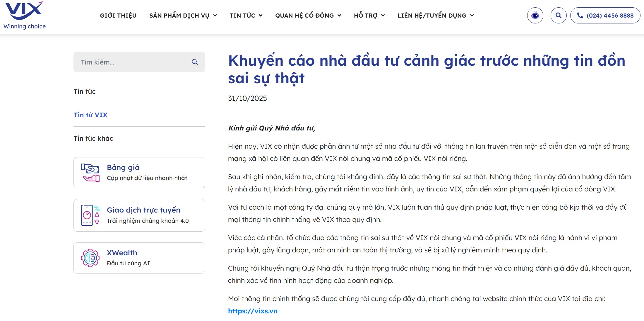Open the GIỚI THIỆU menu item
The image size is (644, 321).
click(x=118, y=15)
